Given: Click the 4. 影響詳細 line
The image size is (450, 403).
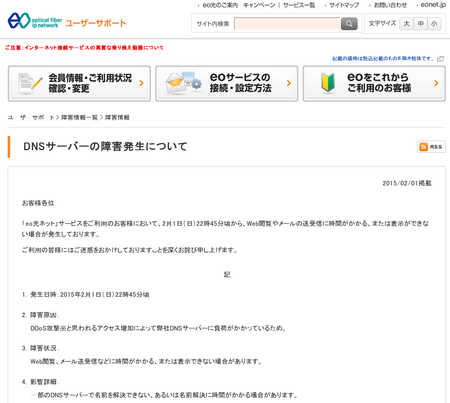Looking at the screenshot, I should tap(40, 382).
